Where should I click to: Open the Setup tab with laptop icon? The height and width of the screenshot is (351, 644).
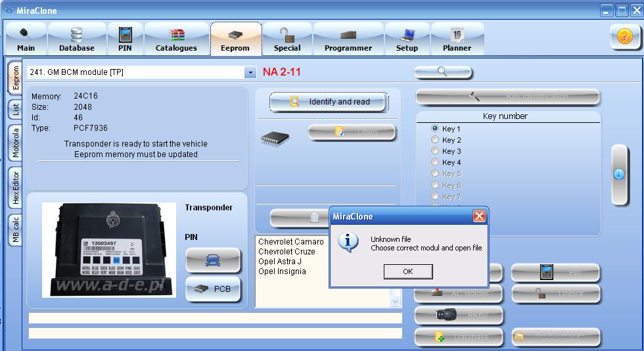click(x=407, y=40)
